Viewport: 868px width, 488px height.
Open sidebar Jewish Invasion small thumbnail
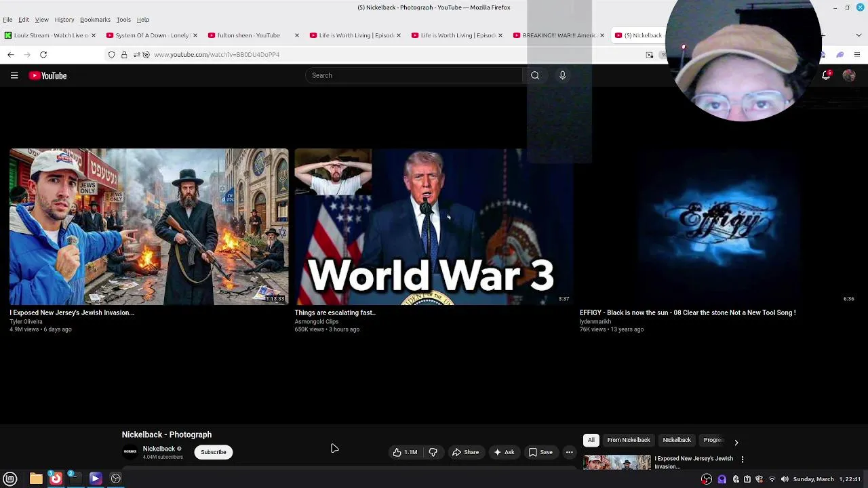[617, 462]
